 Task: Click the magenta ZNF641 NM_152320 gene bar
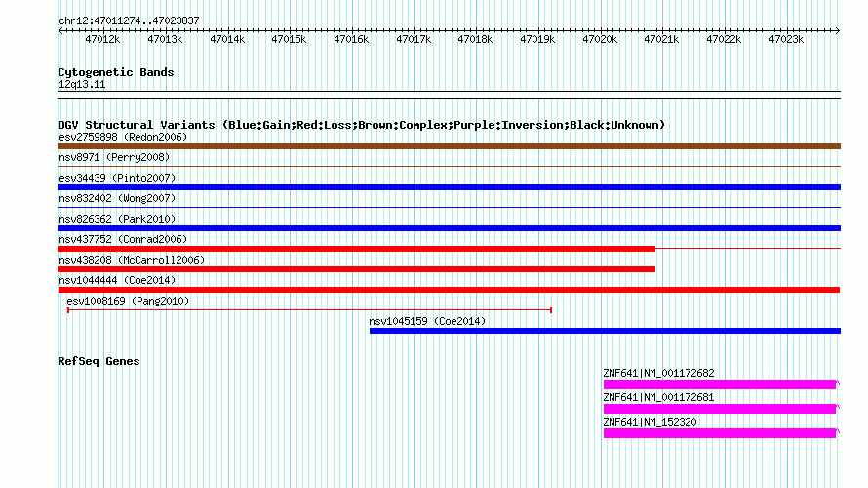tap(720, 433)
